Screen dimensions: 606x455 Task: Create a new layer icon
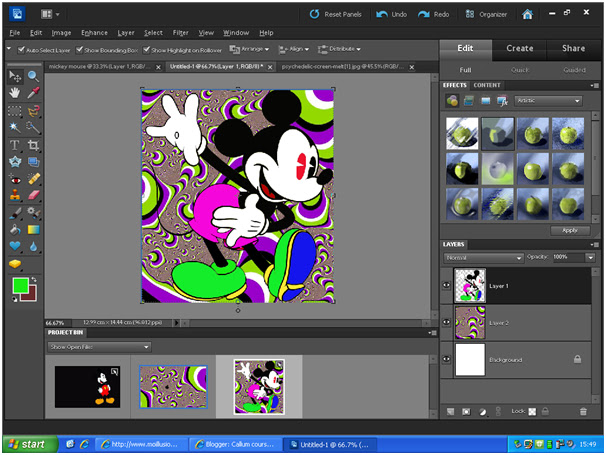[450, 412]
